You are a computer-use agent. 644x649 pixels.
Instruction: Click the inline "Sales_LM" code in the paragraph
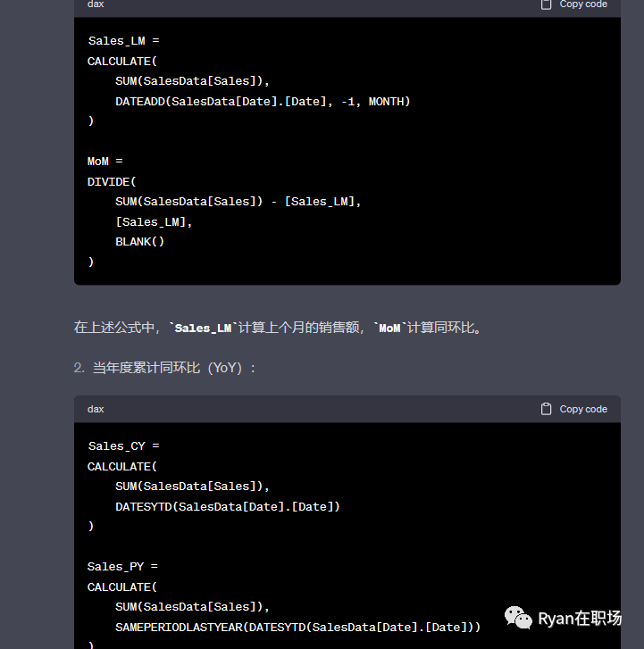pyautogui.click(x=204, y=328)
